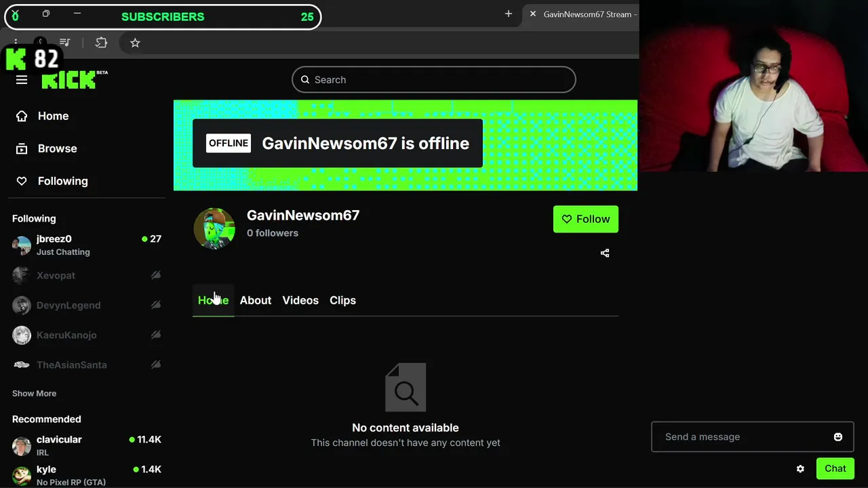868x488 pixels.
Task: Switch to the Videos tab
Action: pos(300,300)
